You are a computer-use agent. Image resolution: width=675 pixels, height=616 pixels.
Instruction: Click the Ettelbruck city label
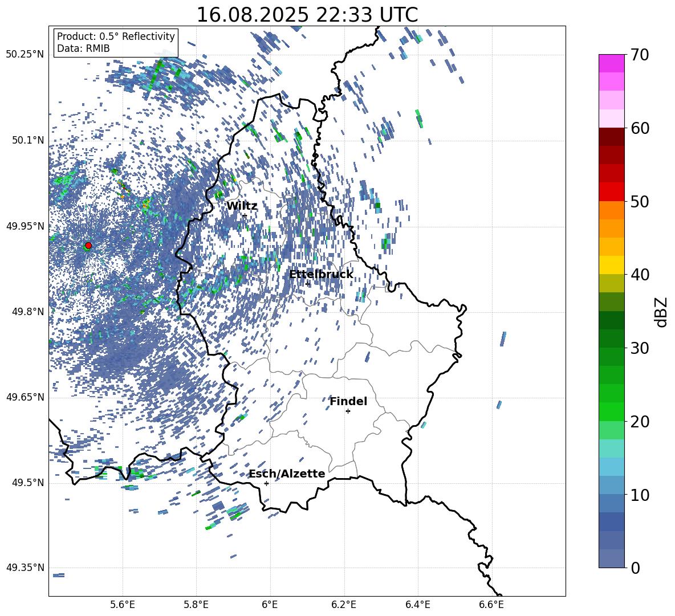(x=321, y=275)
